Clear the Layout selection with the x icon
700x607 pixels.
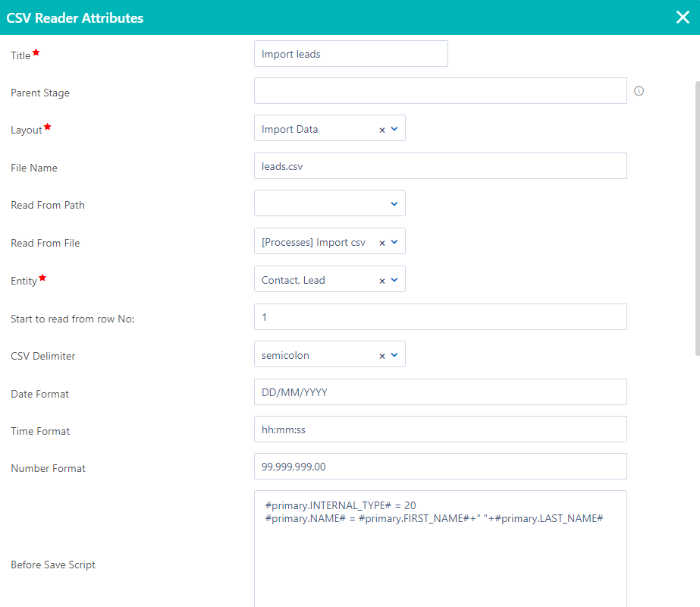click(x=381, y=127)
